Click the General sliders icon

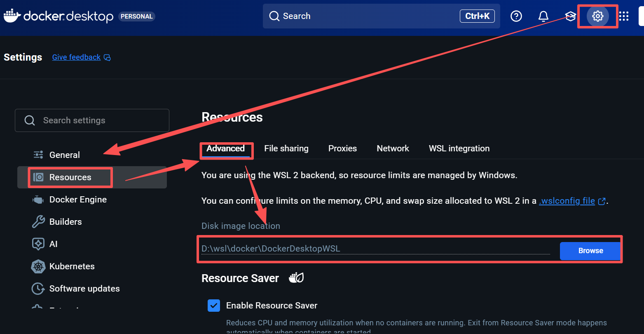tap(38, 155)
